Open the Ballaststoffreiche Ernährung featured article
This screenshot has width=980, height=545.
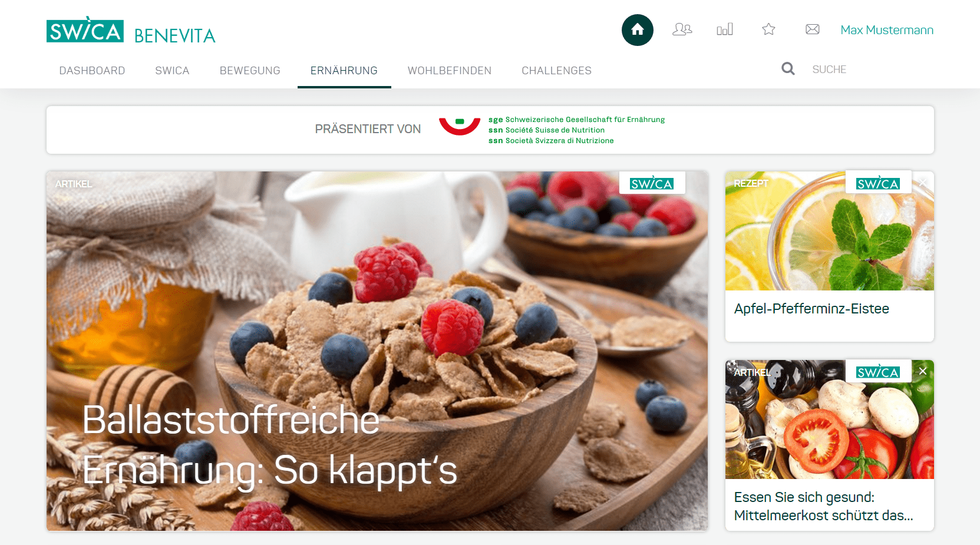click(x=377, y=351)
